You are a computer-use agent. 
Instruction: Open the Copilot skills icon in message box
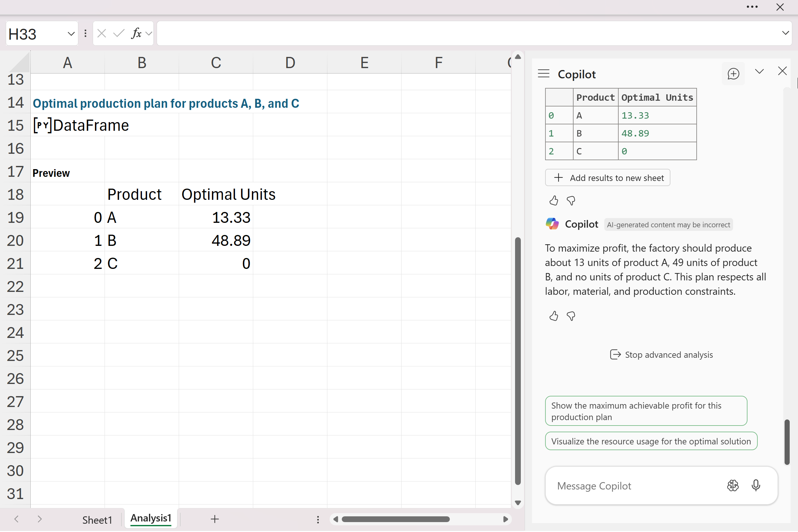(x=732, y=486)
